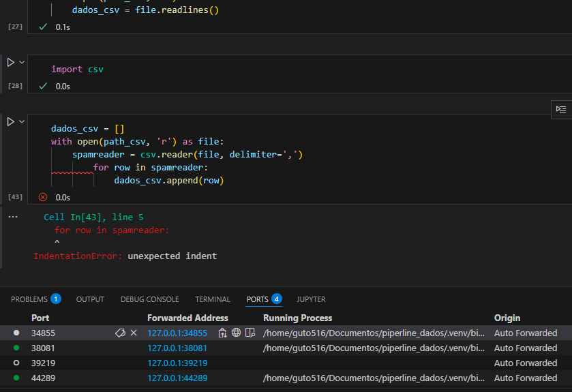572x392 pixels.
Task: Select port row 44289
Action: click(286, 378)
